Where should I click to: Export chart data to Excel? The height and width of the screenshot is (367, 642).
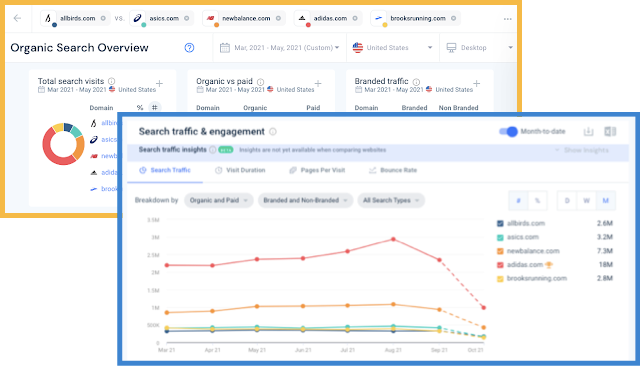point(610,131)
